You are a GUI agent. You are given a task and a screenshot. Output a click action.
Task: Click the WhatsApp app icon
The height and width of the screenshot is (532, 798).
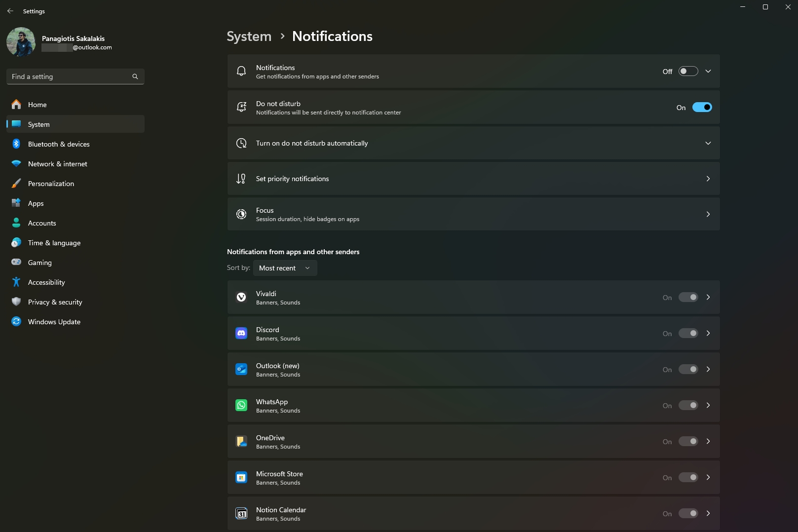pos(241,405)
